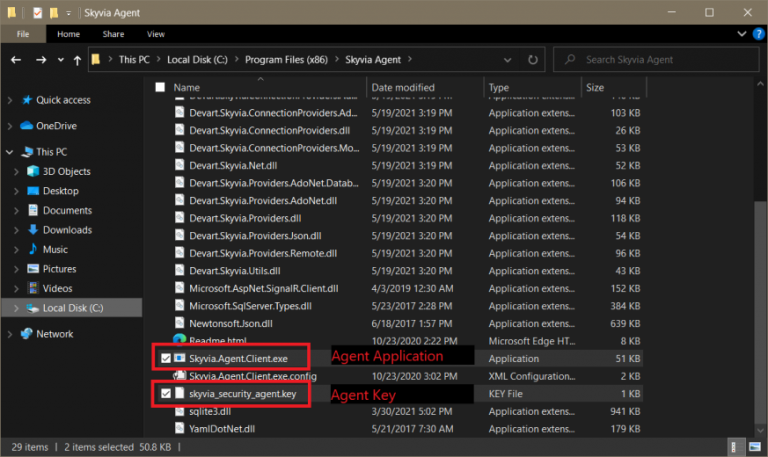Click the Skyvia.Agent.Client.exe application icon

(179, 356)
